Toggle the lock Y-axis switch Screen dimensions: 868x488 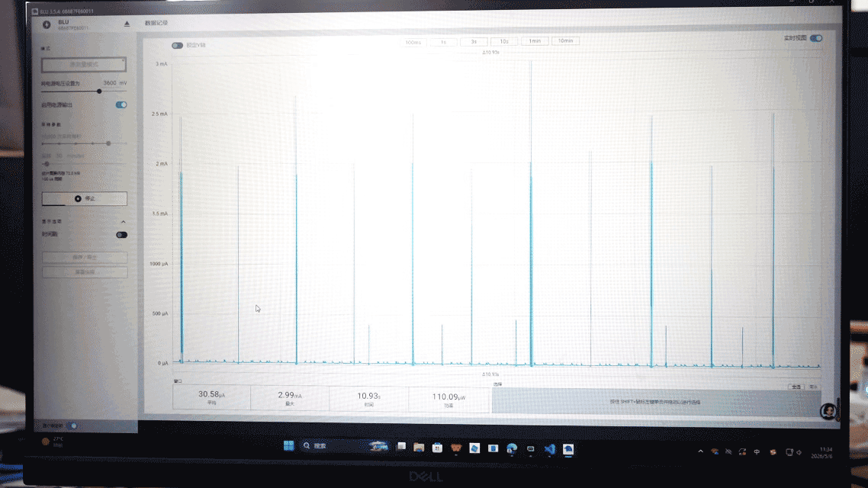pyautogui.click(x=177, y=46)
